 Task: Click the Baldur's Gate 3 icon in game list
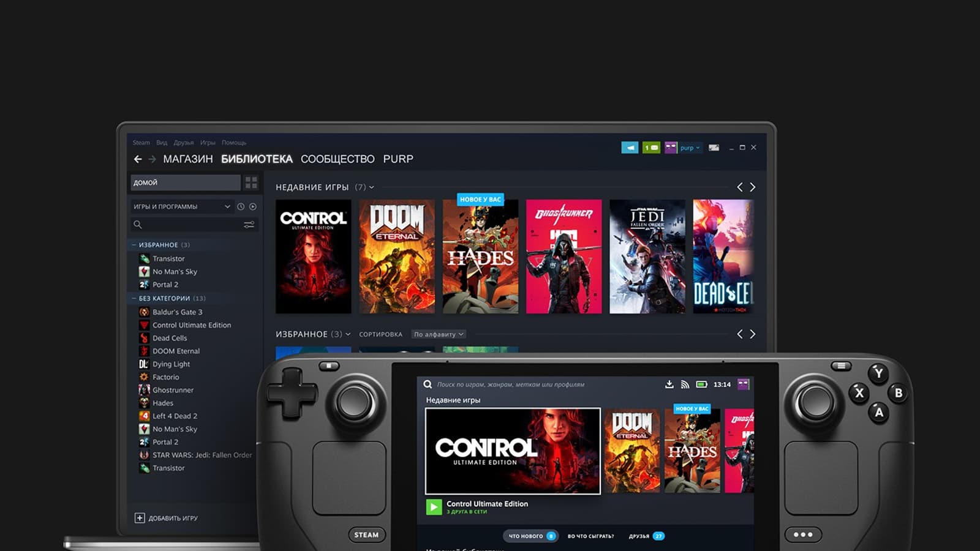(144, 312)
